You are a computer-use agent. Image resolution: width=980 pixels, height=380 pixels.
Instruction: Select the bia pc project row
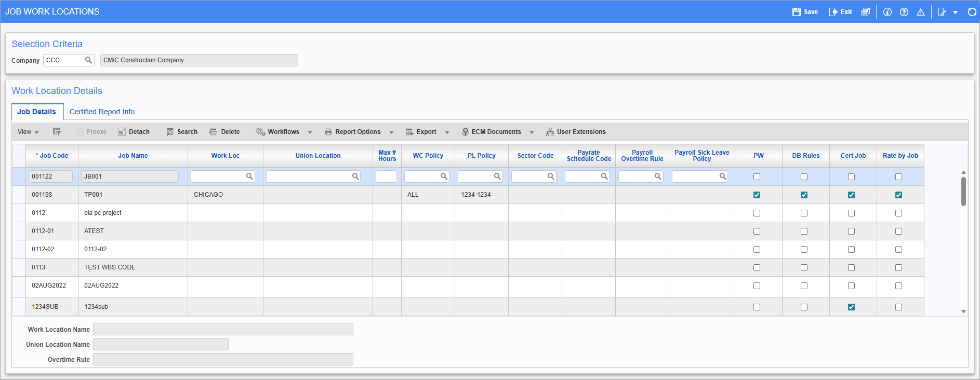click(x=468, y=213)
